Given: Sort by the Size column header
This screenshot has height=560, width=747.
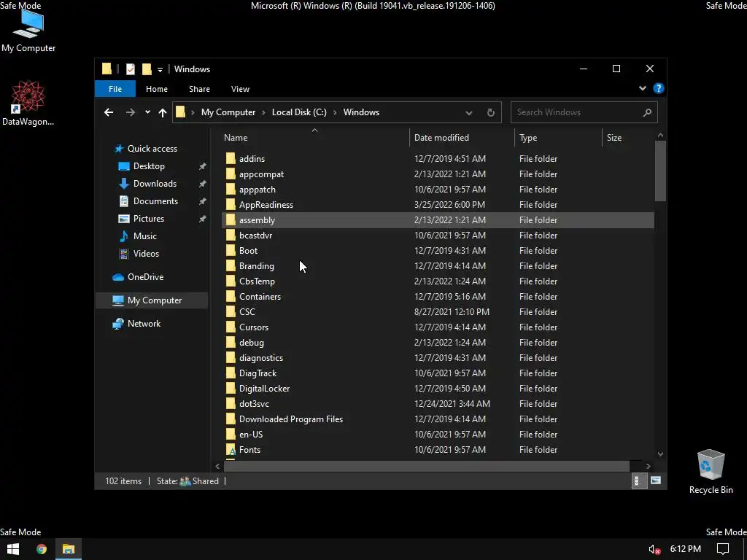Looking at the screenshot, I should click(x=628, y=138).
